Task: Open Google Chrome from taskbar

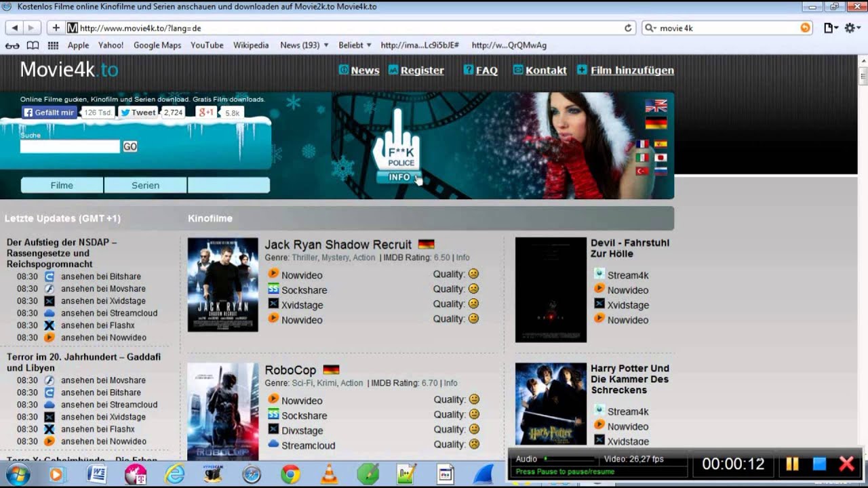Action: pyautogui.click(x=290, y=474)
